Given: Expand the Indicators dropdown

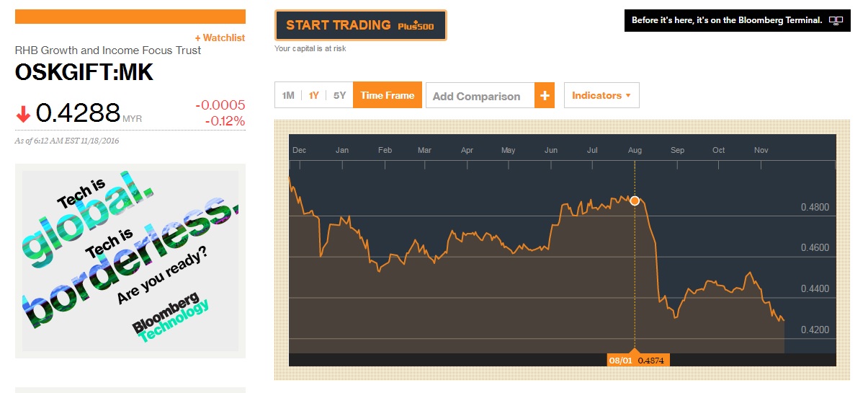Looking at the screenshot, I should coord(601,95).
